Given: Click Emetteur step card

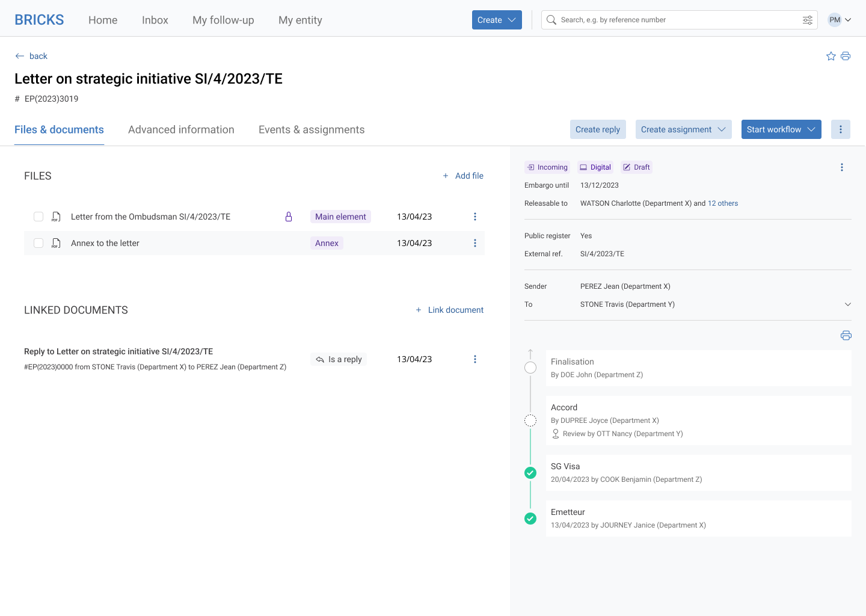Looking at the screenshot, I should (698, 519).
